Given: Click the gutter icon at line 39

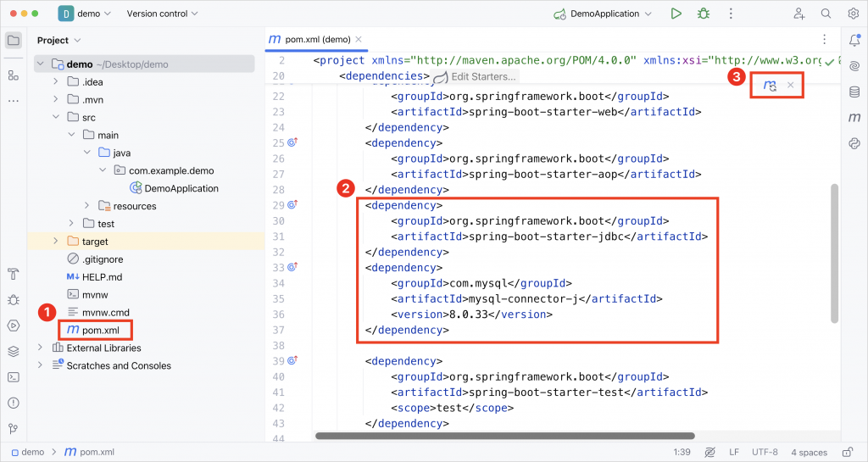Looking at the screenshot, I should pyautogui.click(x=292, y=360).
